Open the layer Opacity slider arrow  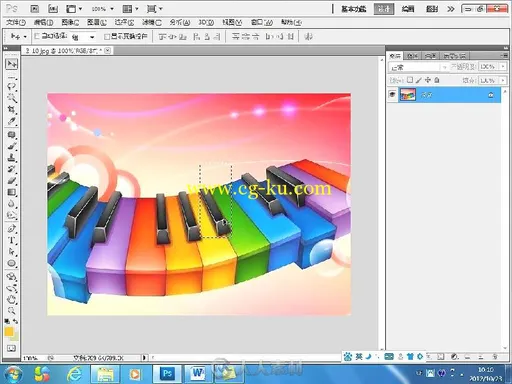pyautogui.click(x=503, y=67)
